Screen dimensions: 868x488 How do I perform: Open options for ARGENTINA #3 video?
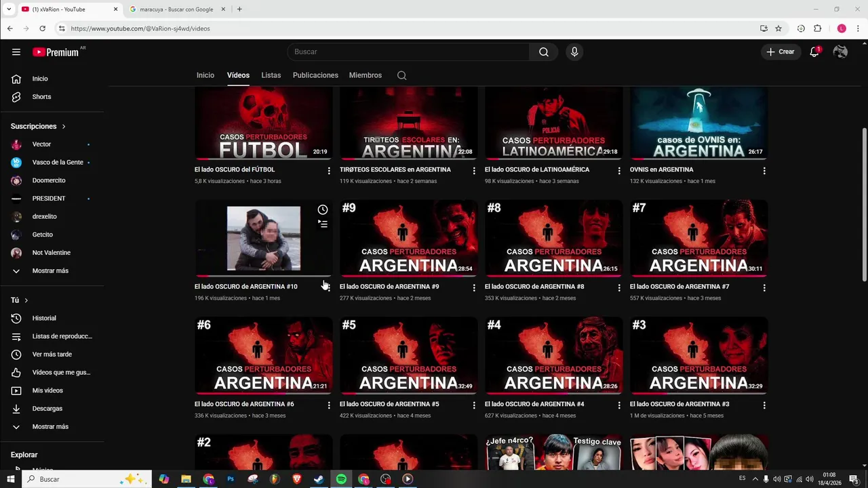764,405
